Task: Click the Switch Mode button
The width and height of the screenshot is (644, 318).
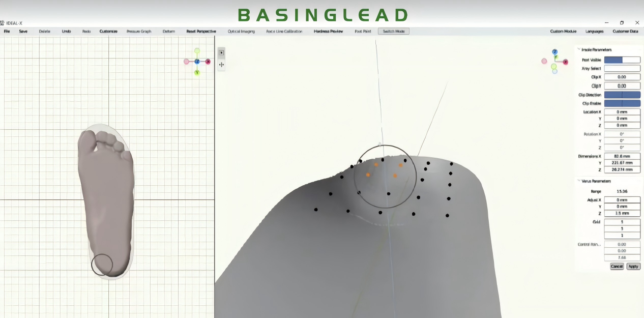Action: (x=393, y=32)
